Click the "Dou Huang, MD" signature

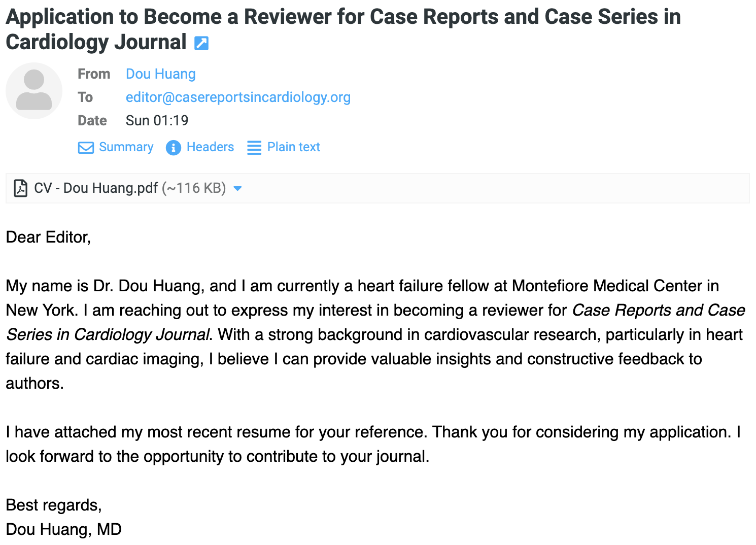(x=63, y=530)
